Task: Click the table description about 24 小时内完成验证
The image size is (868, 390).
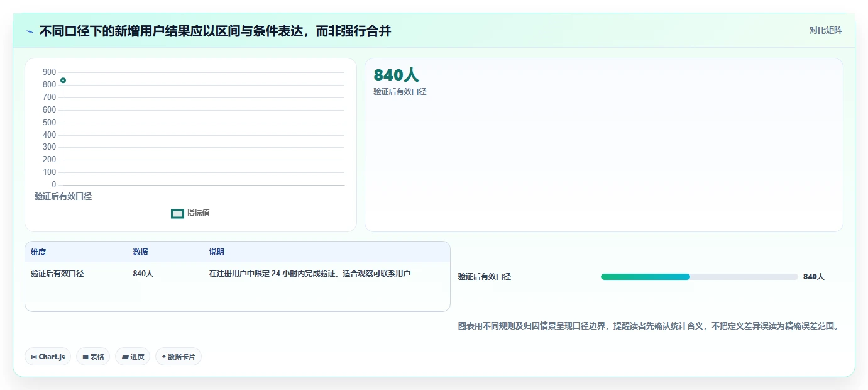Action: [310, 274]
